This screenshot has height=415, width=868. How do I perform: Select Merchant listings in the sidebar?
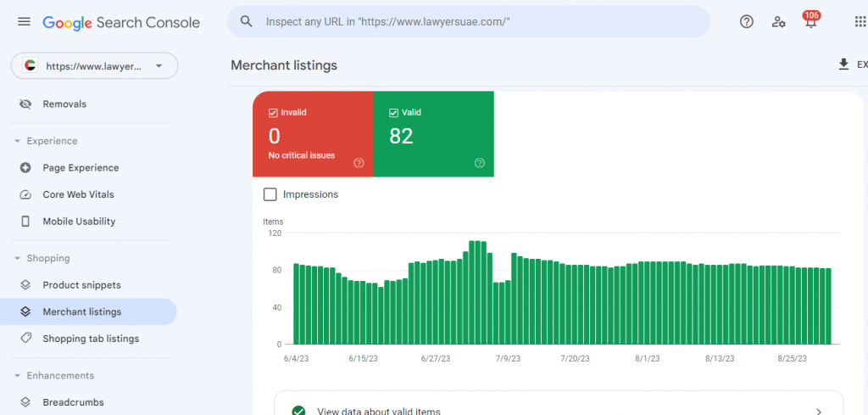pyautogui.click(x=88, y=312)
